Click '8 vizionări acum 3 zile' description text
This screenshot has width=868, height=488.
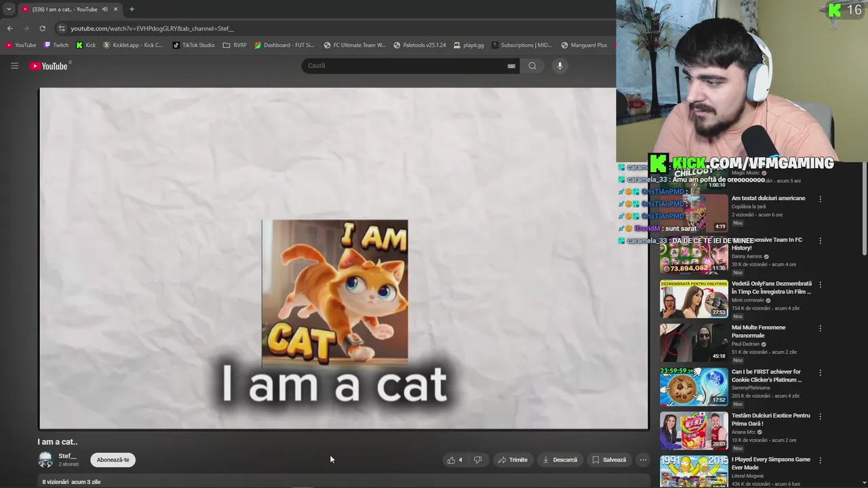[x=71, y=482]
